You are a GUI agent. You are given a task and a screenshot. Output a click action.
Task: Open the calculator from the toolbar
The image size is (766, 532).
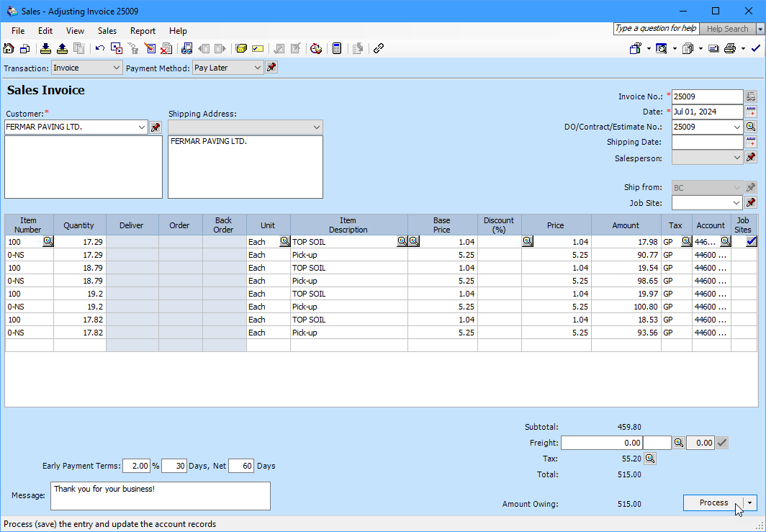point(336,49)
